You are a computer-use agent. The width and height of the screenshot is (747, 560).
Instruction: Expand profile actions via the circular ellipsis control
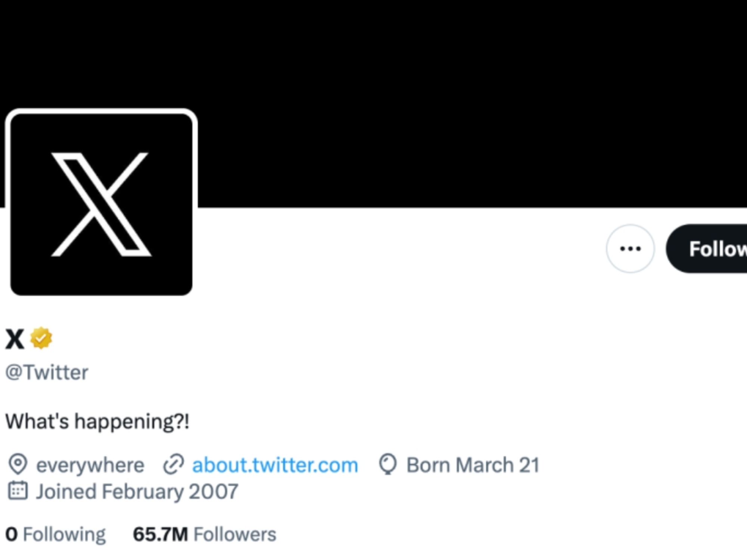[630, 249]
